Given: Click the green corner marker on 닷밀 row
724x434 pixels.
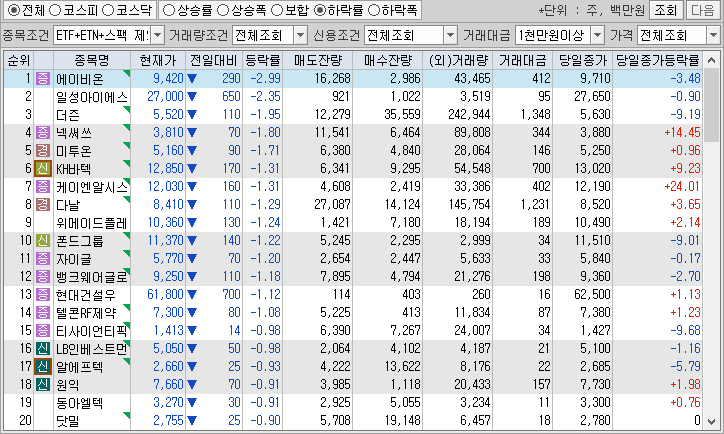Looking at the screenshot, I should point(127,416).
